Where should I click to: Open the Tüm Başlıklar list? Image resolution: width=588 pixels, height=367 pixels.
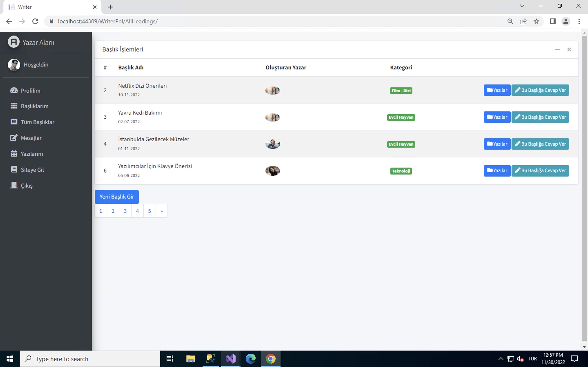38,122
